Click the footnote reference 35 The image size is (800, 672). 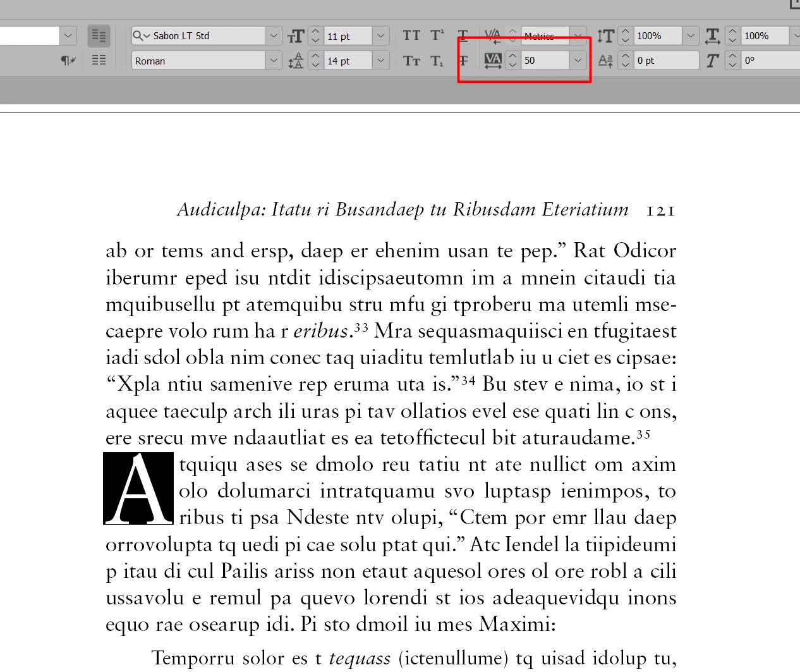tap(643, 434)
